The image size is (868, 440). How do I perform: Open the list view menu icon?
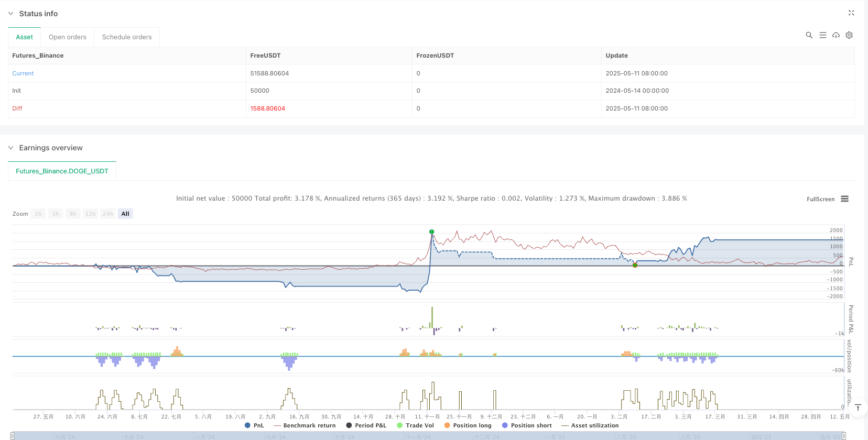pos(822,35)
